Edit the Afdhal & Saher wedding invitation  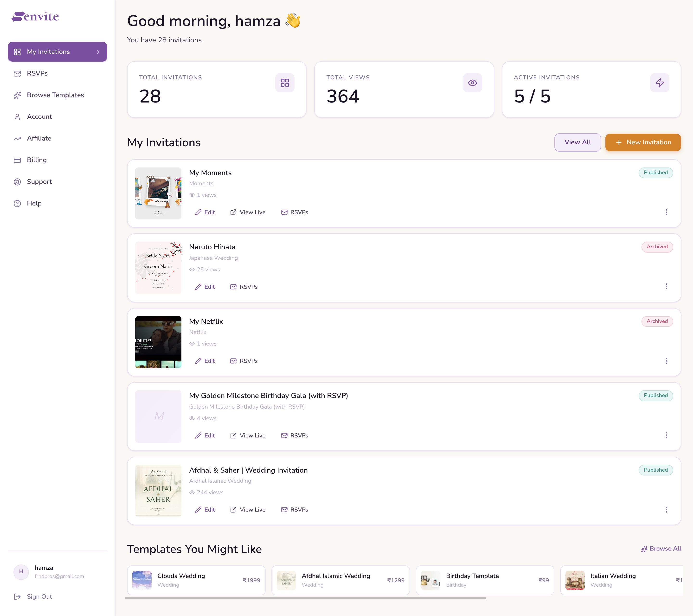(x=205, y=510)
